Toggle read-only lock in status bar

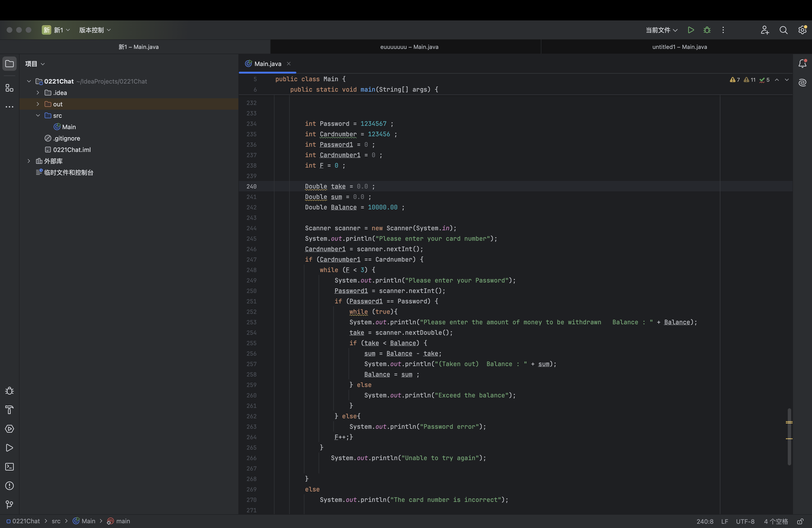click(x=800, y=522)
